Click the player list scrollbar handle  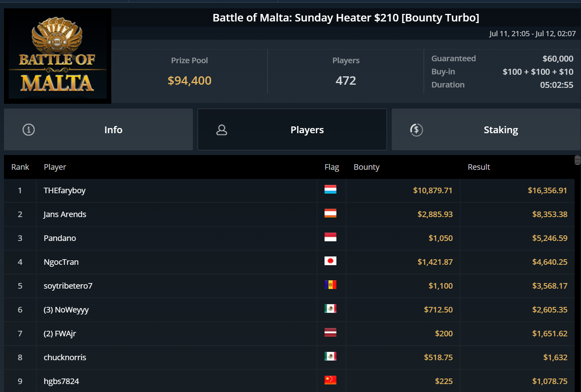pos(577,160)
